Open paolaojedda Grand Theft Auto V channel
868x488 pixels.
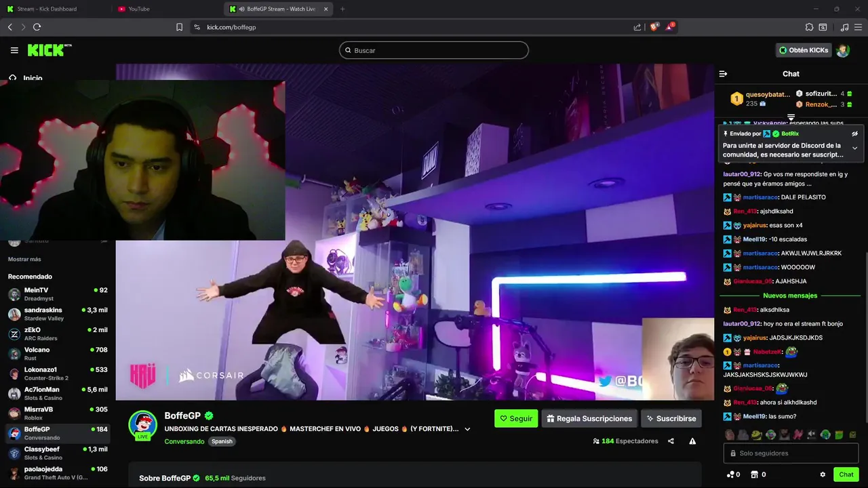58,473
